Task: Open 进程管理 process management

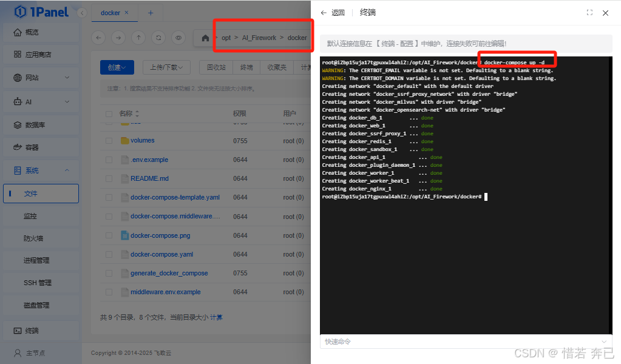Action: (x=41, y=260)
